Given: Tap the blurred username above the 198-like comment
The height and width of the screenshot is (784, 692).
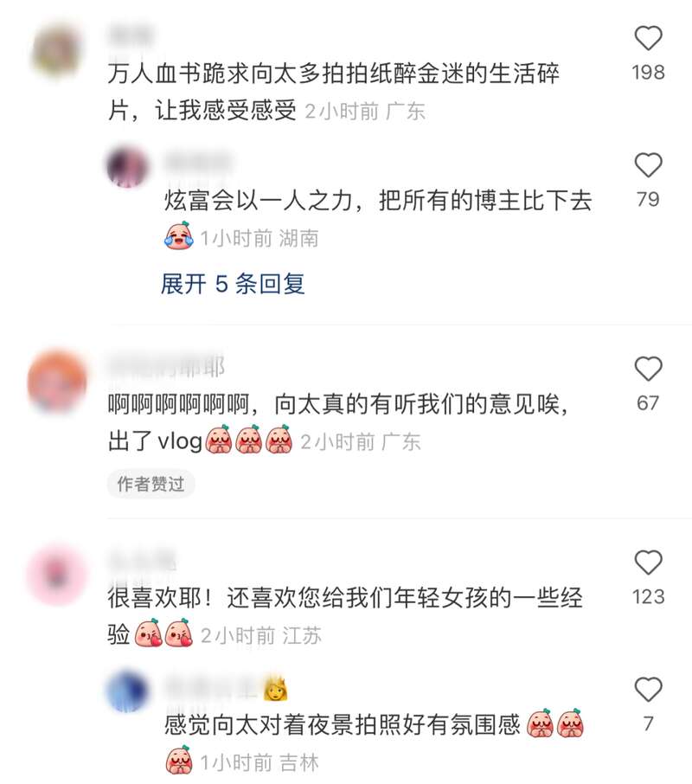Looking at the screenshot, I should (131, 36).
